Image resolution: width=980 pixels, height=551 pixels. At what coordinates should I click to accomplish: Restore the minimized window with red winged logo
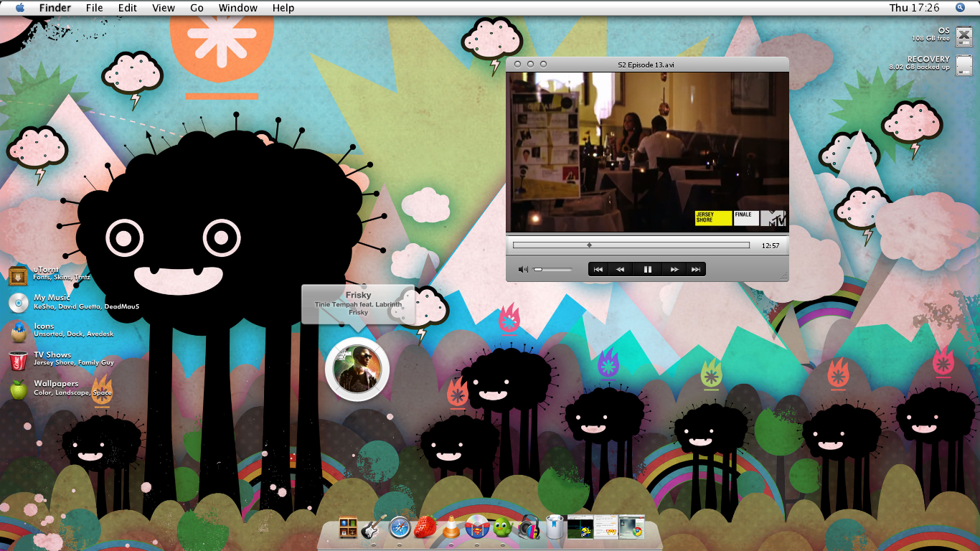[606, 527]
